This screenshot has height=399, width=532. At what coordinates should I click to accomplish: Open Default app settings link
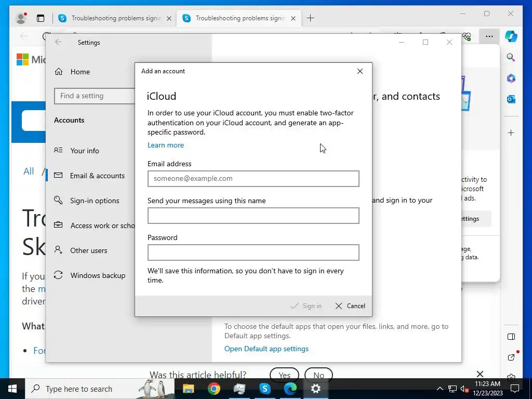click(x=267, y=349)
